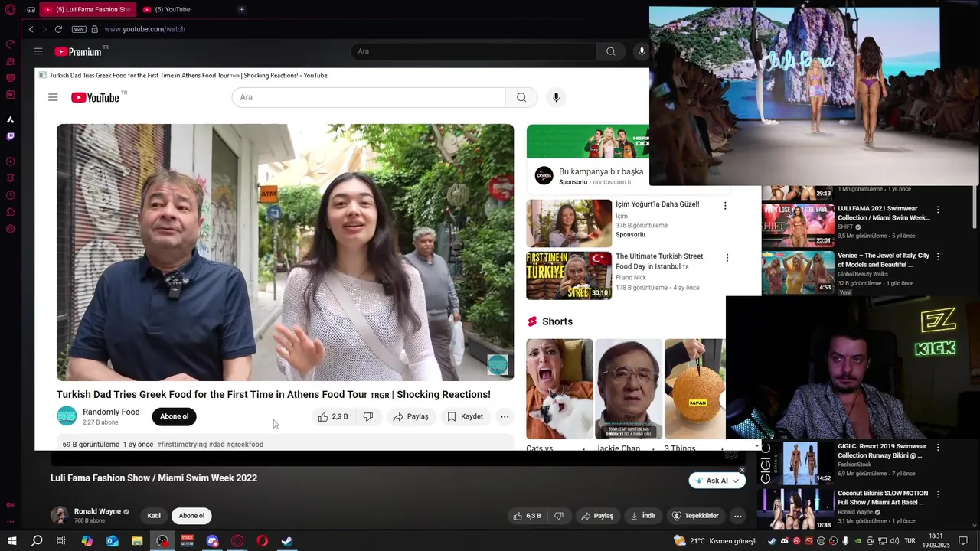
Task: Click the #firsttimetrying hashtag
Action: coord(181,444)
